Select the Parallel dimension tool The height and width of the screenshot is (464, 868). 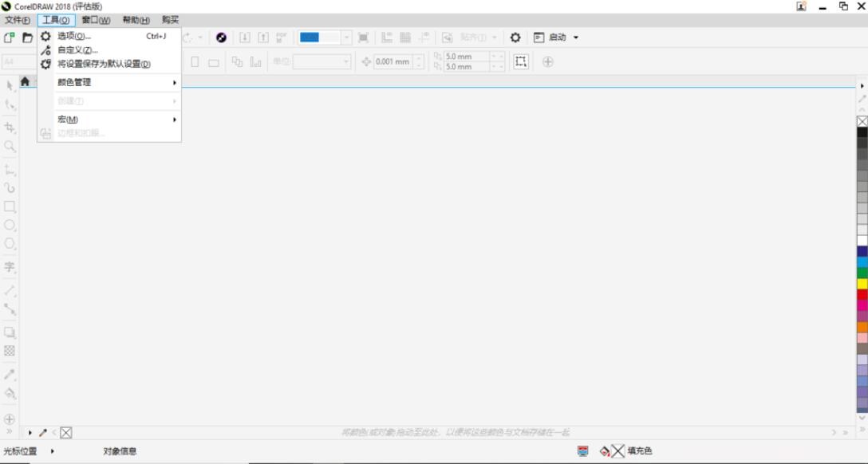tap(10, 290)
